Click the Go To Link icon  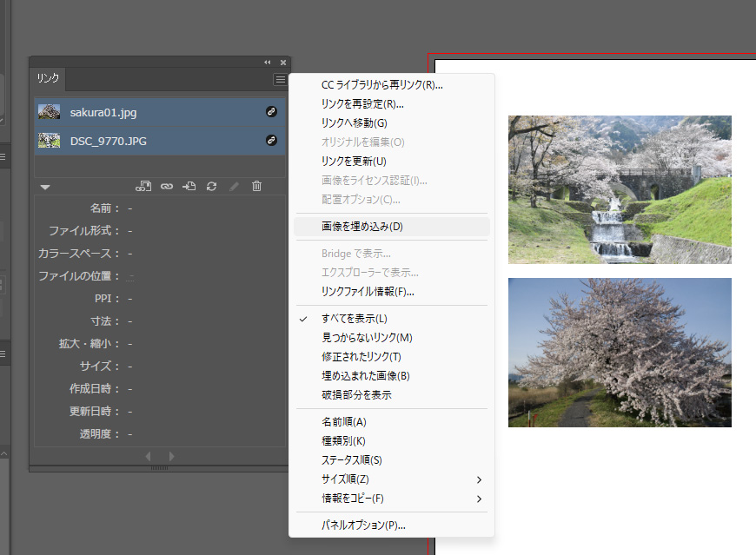click(189, 186)
